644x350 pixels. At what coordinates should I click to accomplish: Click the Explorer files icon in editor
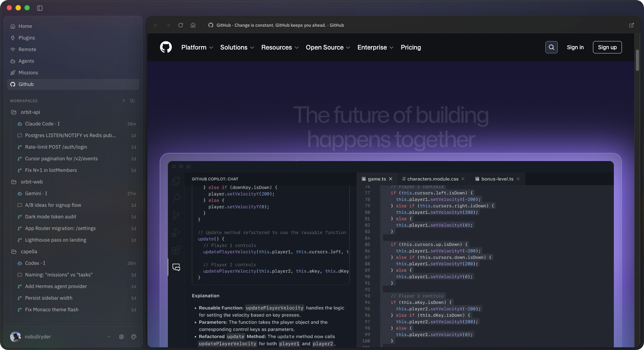coord(176,181)
